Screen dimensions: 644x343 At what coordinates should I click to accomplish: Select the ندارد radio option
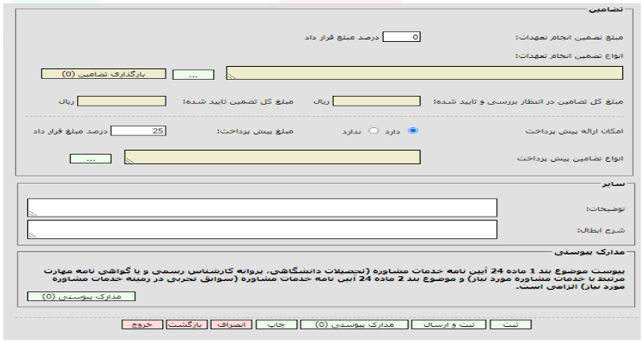coord(373,130)
